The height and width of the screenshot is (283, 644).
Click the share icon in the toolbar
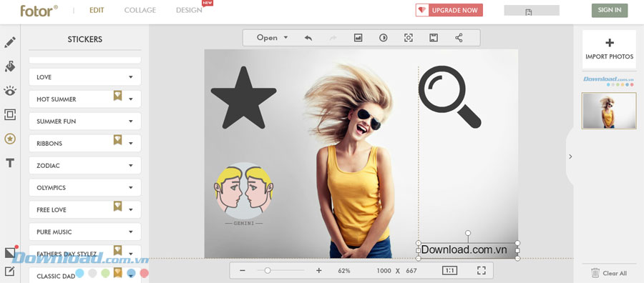coord(459,38)
